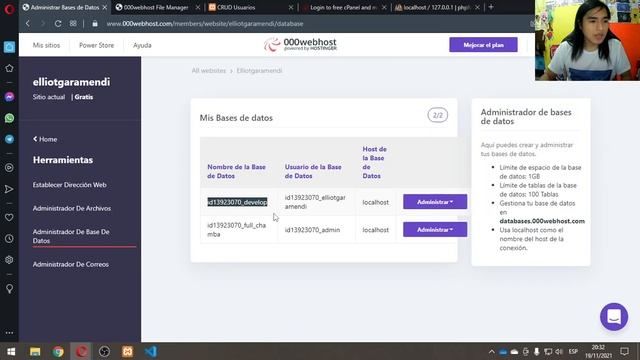Screen dimensions: 640x360
Task: Click the sidebar home star icon
Action: click(9, 68)
